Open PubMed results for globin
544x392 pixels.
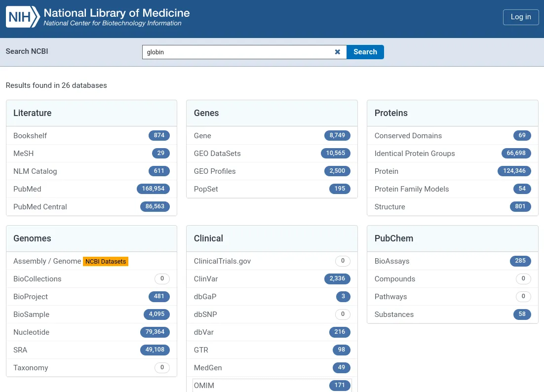[x=27, y=189]
